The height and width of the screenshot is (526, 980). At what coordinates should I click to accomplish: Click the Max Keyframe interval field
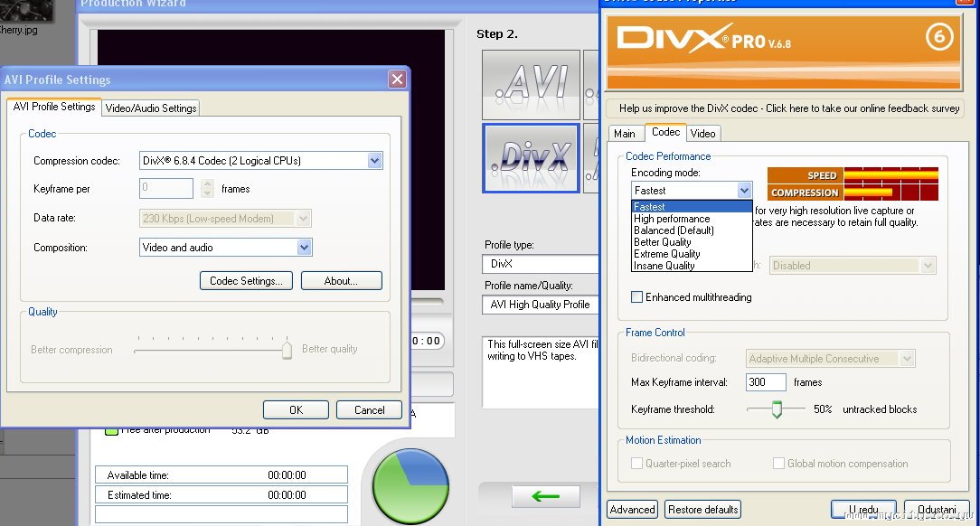[766, 382]
